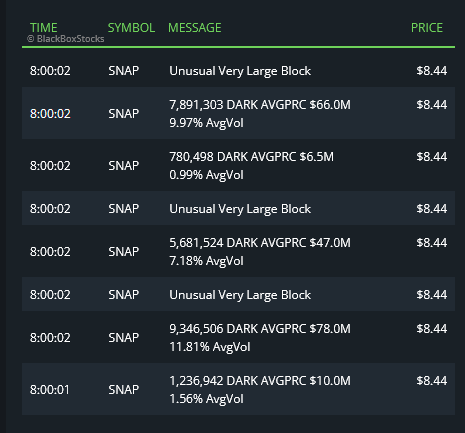Click the MESSAGE column header
465x433 pixels.
coord(195,28)
